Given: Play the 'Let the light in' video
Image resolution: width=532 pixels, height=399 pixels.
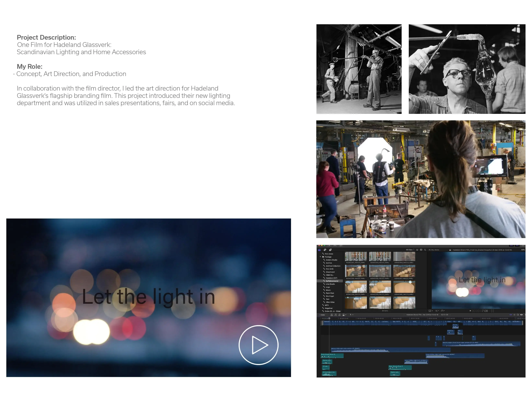Looking at the screenshot, I should (258, 345).
